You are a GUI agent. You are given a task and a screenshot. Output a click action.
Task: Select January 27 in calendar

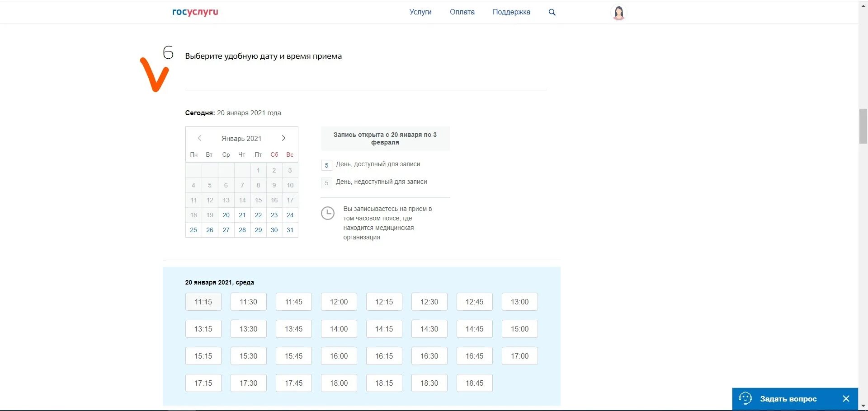226,230
